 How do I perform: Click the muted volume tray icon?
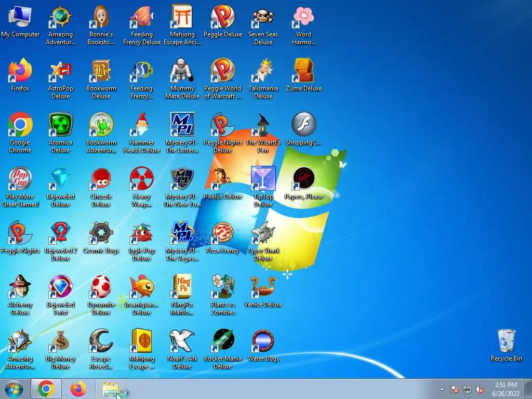pyautogui.click(x=480, y=389)
